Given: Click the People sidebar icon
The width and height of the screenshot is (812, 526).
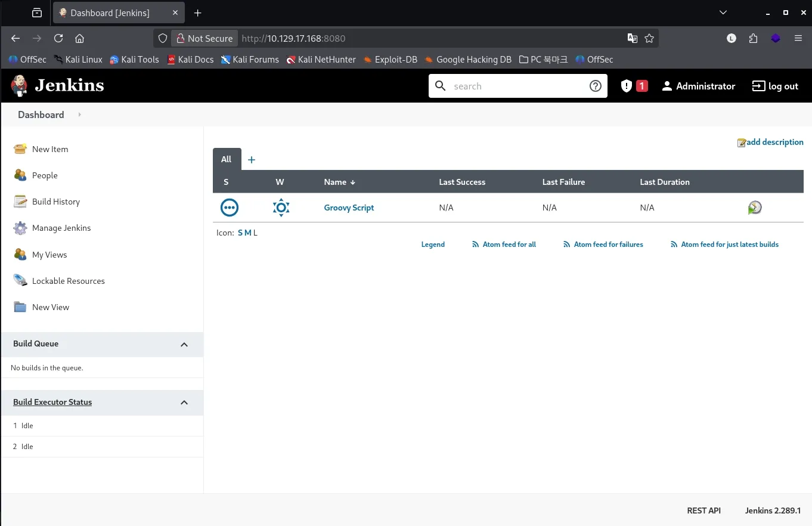Looking at the screenshot, I should [x=20, y=175].
